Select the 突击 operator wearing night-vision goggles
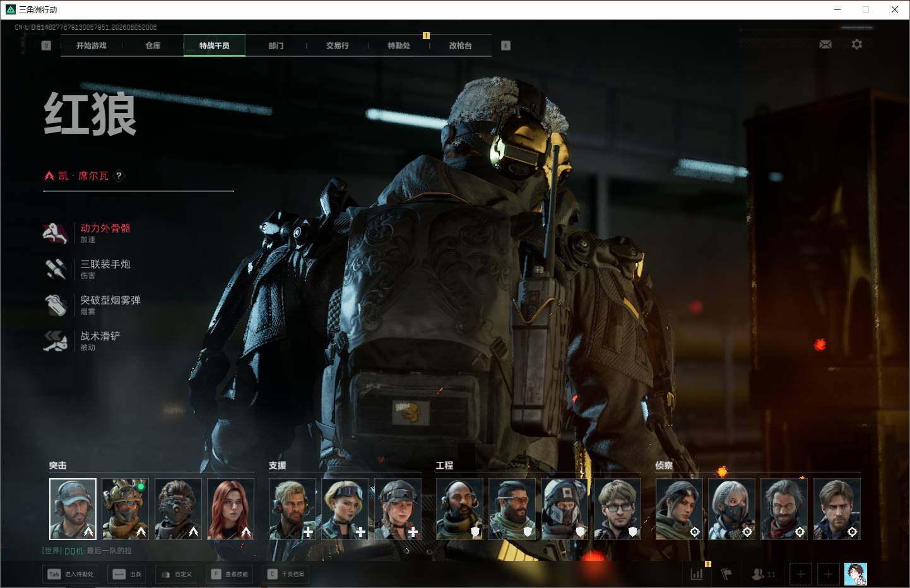Screen dimensions: 910x588 (x=178, y=509)
